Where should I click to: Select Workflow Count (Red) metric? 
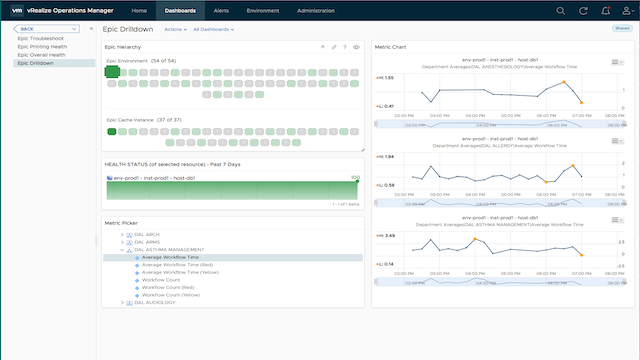168,287
